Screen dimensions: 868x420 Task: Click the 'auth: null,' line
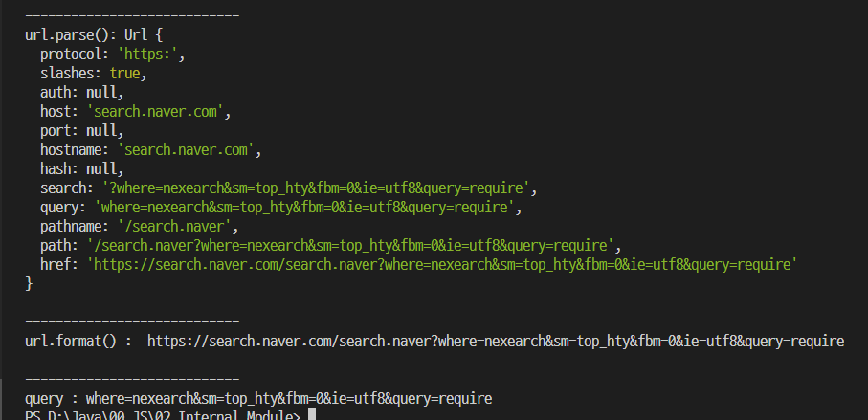coord(82,93)
